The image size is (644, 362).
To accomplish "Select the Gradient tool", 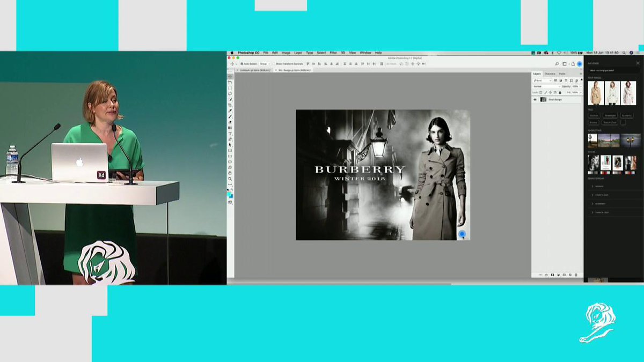I will pos(230,128).
